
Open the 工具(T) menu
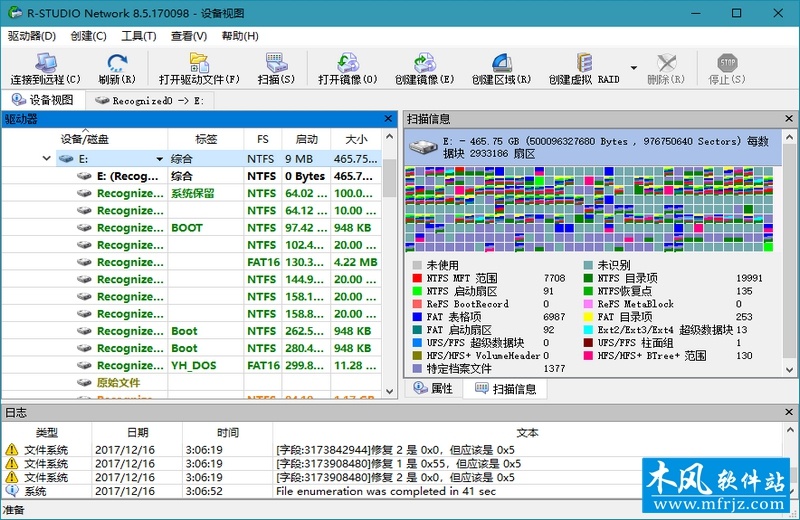tap(138, 36)
